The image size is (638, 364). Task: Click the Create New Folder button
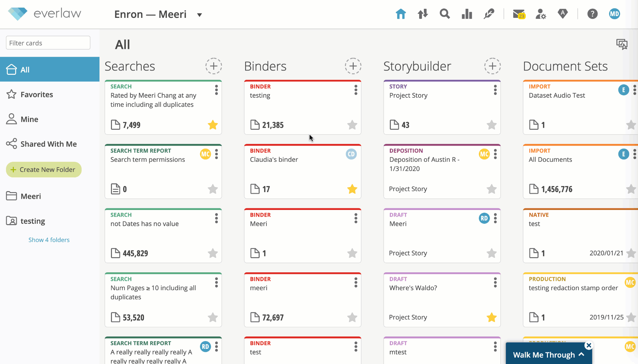[x=43, y=170]
